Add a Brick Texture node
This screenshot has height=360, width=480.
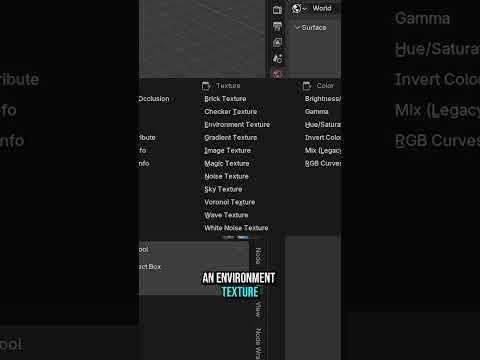click(225, 99)
